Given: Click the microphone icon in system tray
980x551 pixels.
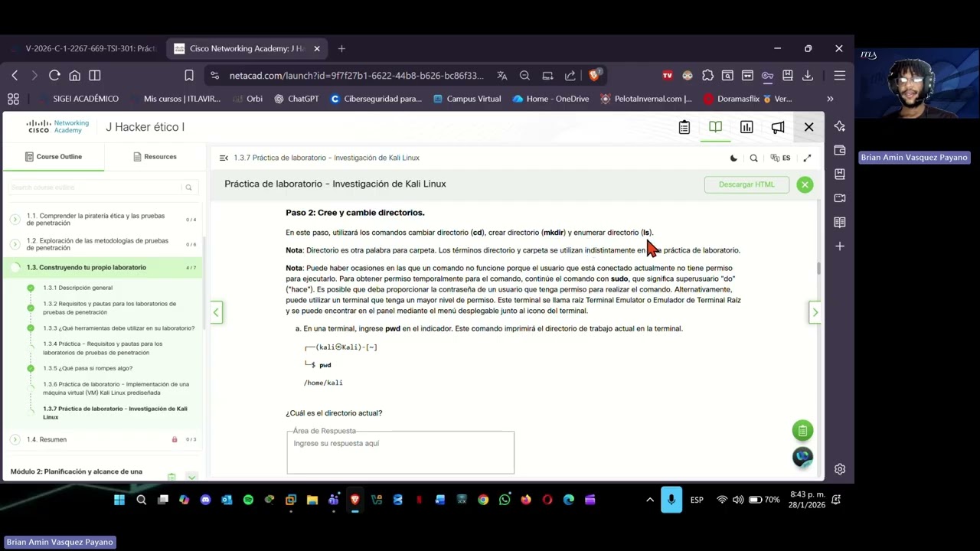Looking at the screenshot, I should coord(671,500).
